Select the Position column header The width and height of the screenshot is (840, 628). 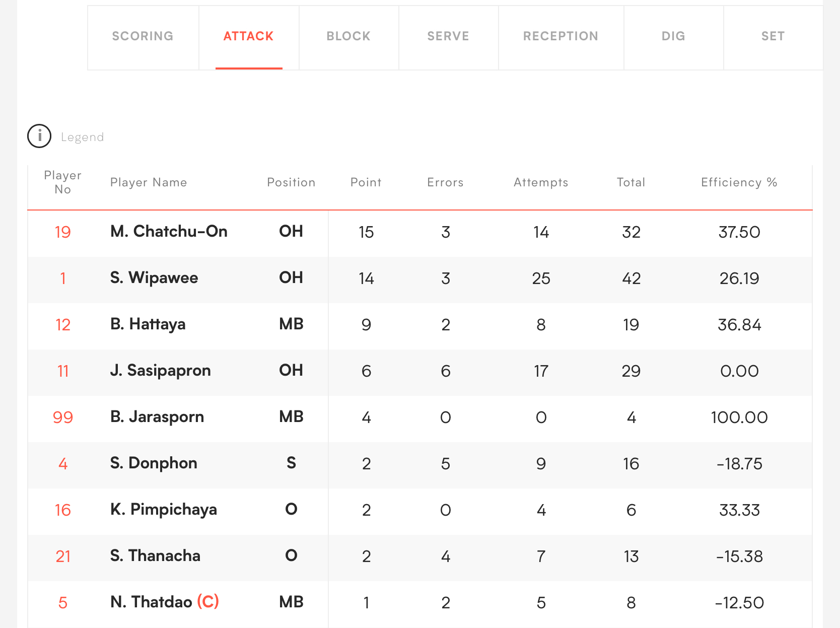tap(291, 182)
